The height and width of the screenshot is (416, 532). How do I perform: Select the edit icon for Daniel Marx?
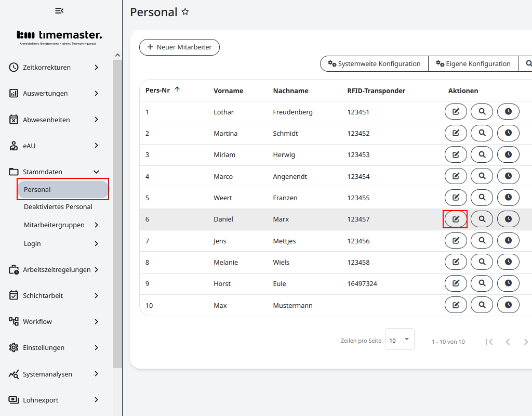click(x=456, y=219)
